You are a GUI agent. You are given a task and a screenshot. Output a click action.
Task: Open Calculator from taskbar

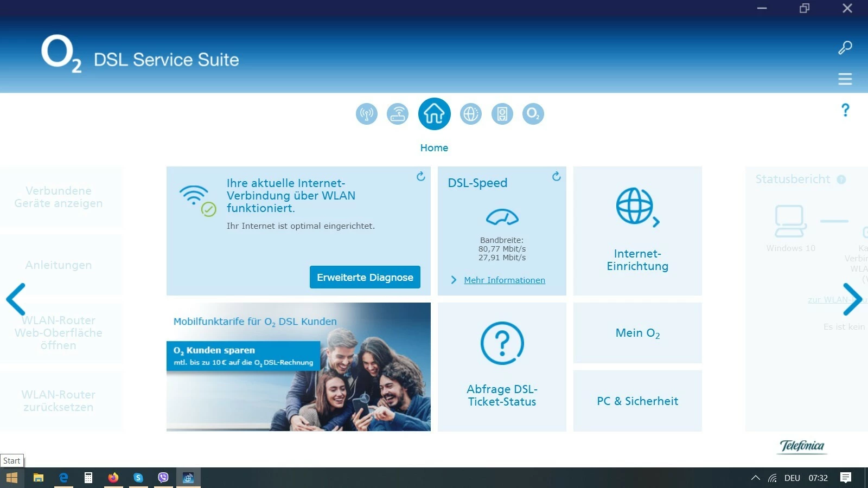coord(88,478)
